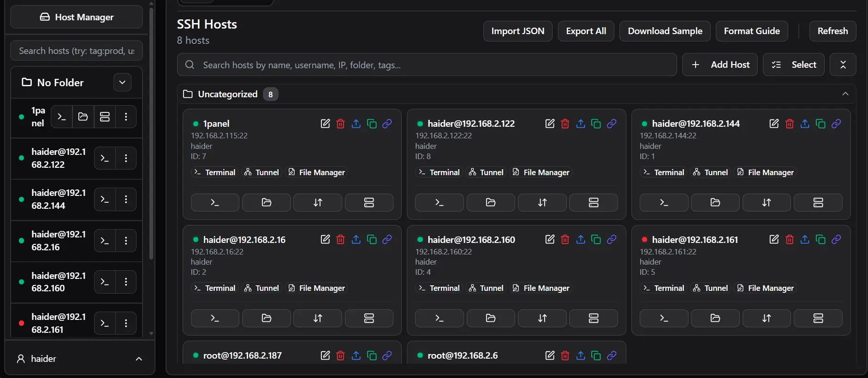Click Download Sample button
Viewport: 868px width, 378px height.
[x=665, y=31]
